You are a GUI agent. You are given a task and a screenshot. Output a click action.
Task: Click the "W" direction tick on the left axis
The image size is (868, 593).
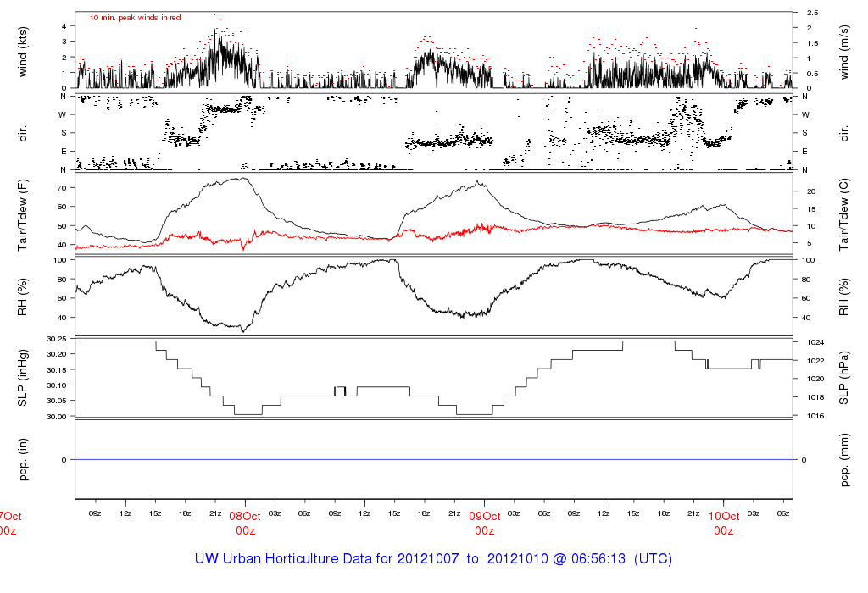click(x=63, y=115)
